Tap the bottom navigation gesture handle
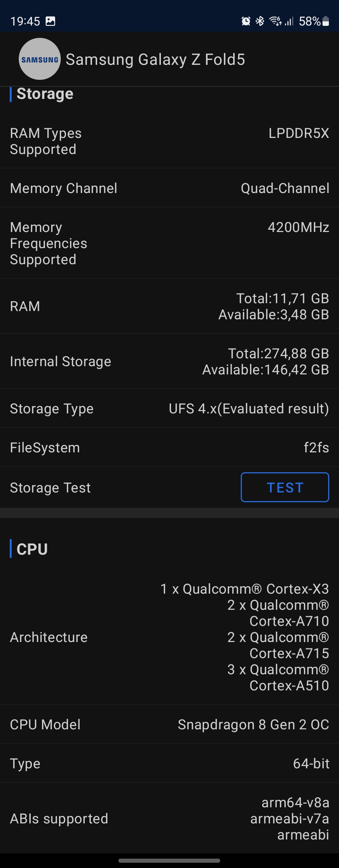 click(169, 861)
